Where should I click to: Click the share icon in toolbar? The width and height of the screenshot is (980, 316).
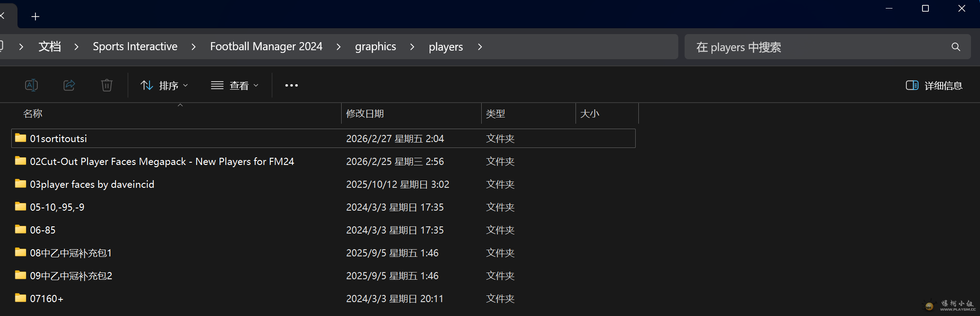pyautogui.click(x=69, y=85)
